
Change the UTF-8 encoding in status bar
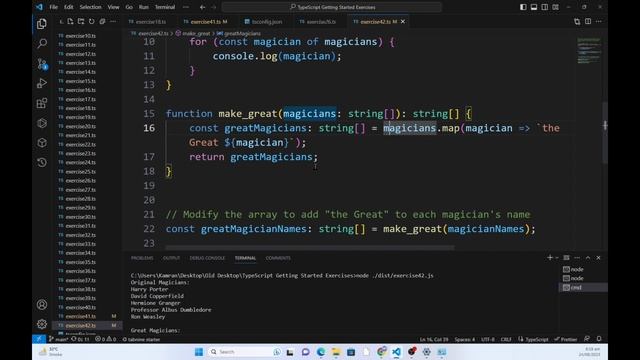[x=488, y=339]
